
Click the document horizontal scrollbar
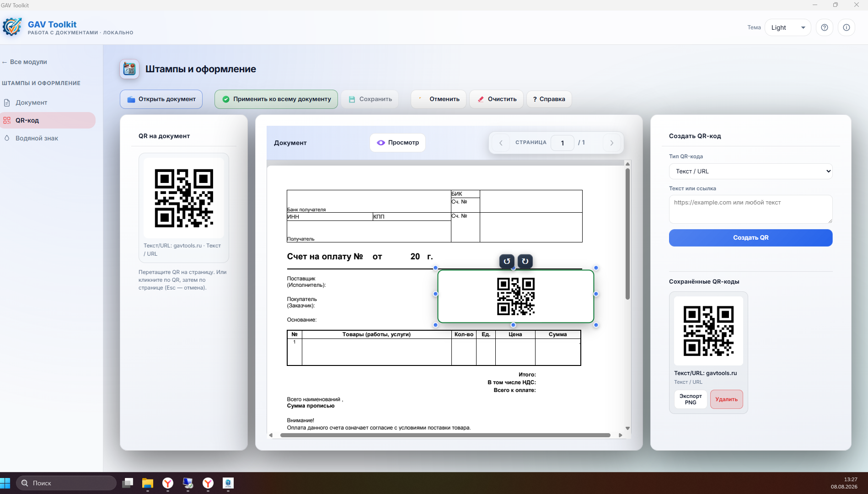[x=445, y=435]
